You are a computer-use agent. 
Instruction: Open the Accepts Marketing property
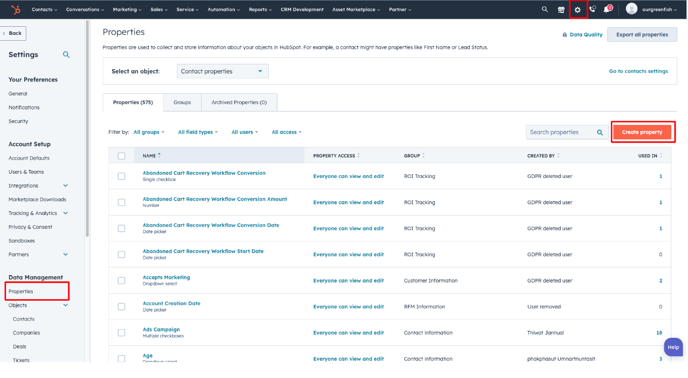pos(166,277)
